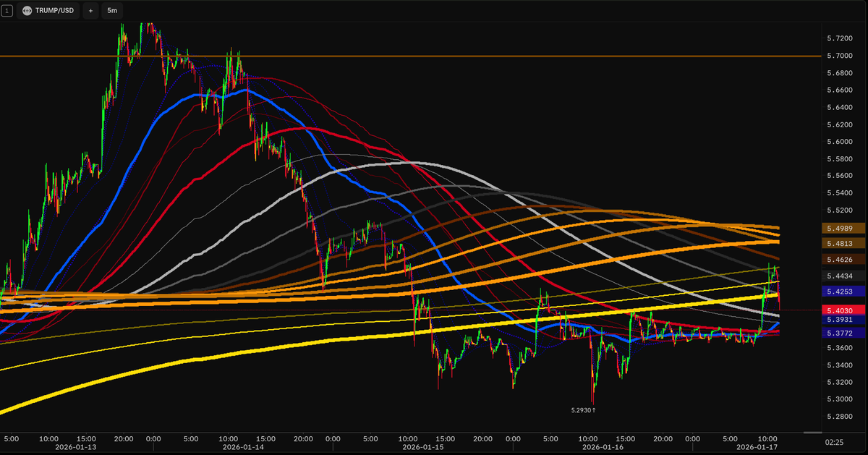Click the 5.2800 price axis tick
This screenshot has width=868, height=455.
point(839,417)
